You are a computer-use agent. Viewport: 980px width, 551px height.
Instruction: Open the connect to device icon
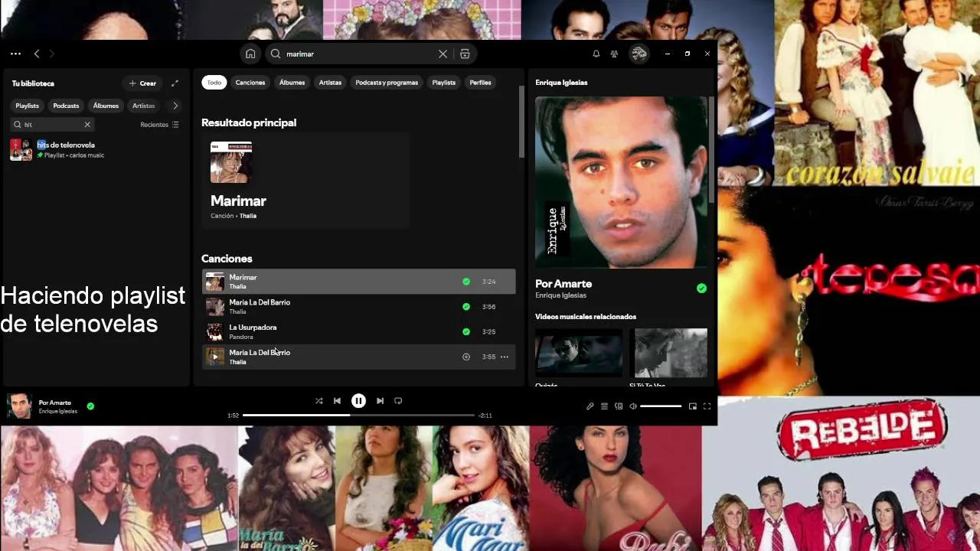[619, 406]
